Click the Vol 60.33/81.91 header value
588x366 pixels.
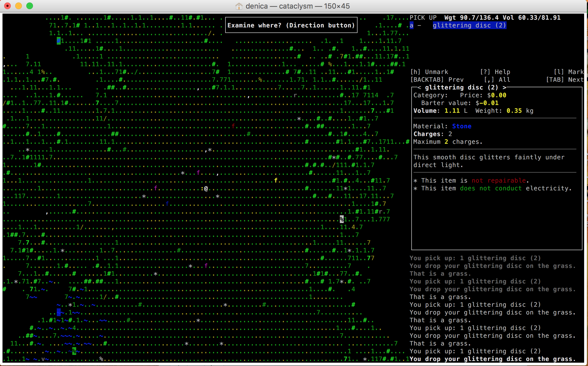(532, 17)
